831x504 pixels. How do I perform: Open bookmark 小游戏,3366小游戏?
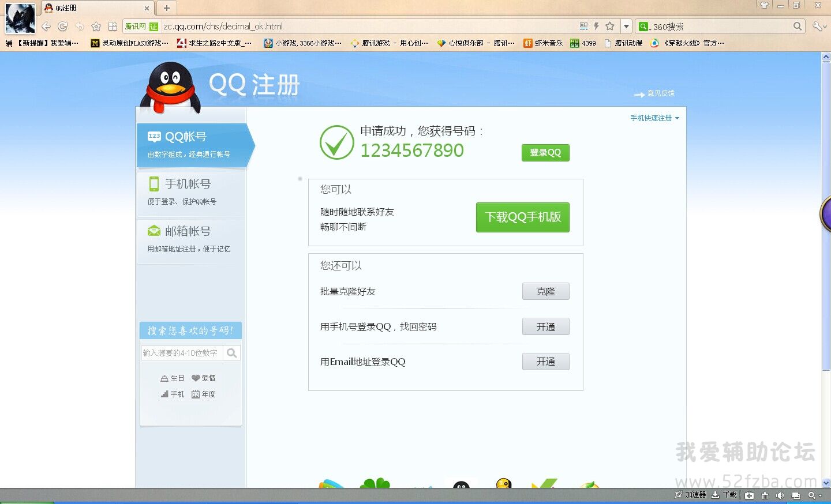(302, 43)
